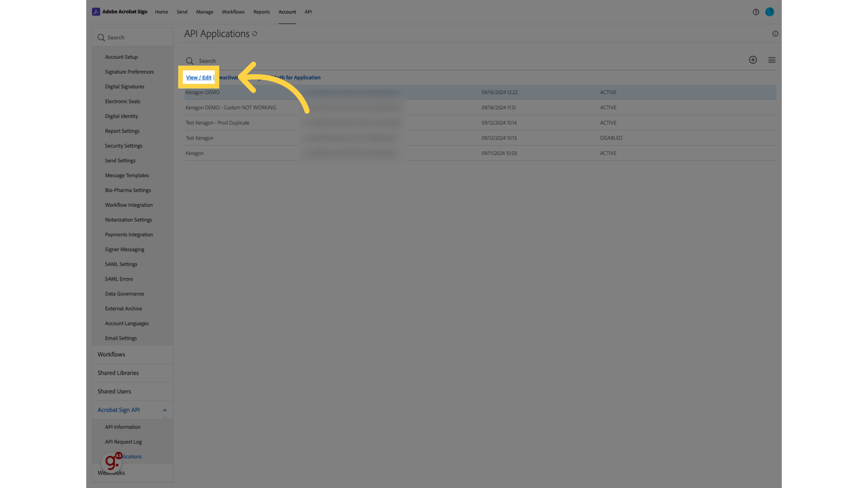Open the Send tab in top navigation
This screenshot has height=488, width=868.
pyautogui.click(x=182, y=12)
